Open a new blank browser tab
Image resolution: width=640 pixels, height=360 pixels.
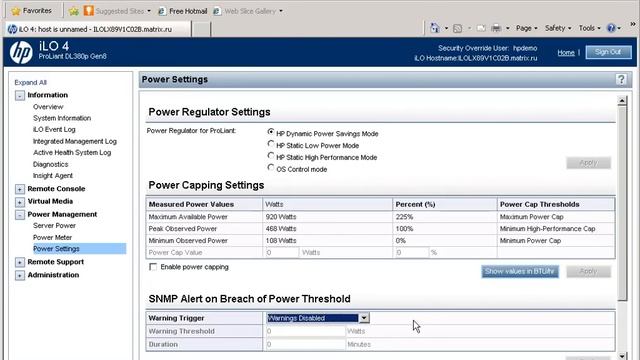point(201,29)
